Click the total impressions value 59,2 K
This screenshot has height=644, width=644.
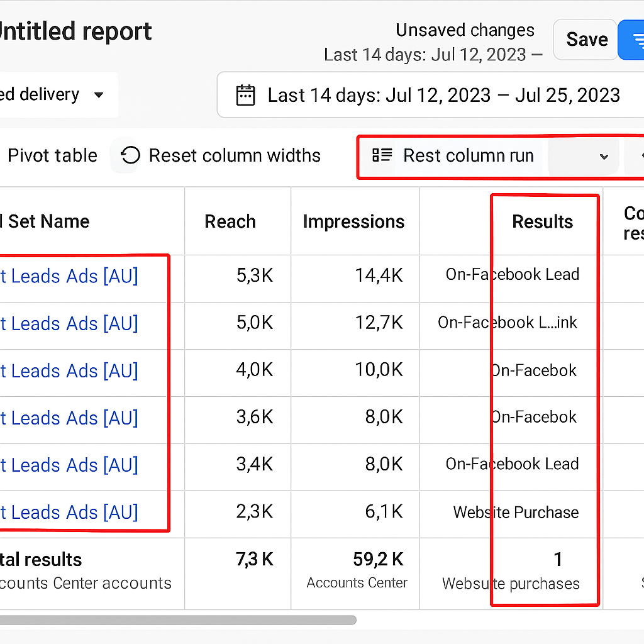point(378,559)
